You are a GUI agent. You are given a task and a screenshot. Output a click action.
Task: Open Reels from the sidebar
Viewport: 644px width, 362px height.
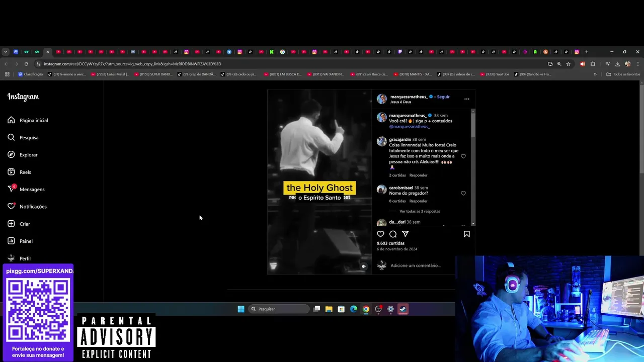(19, 172)
